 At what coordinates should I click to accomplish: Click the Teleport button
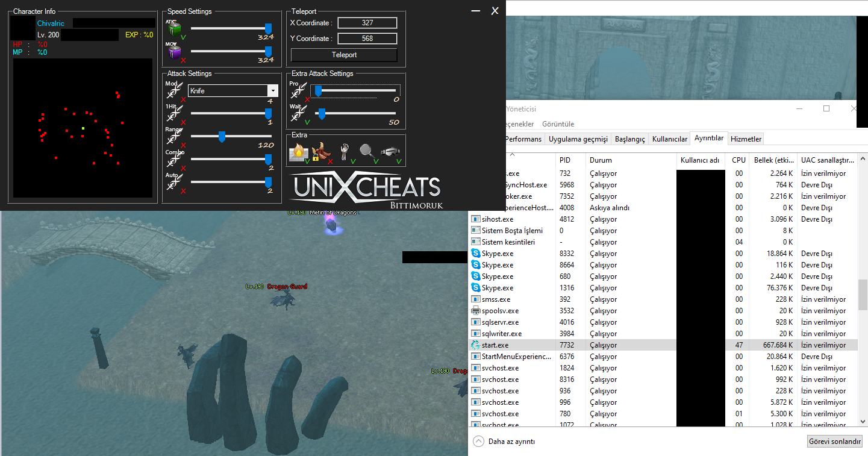pos(345,55)
